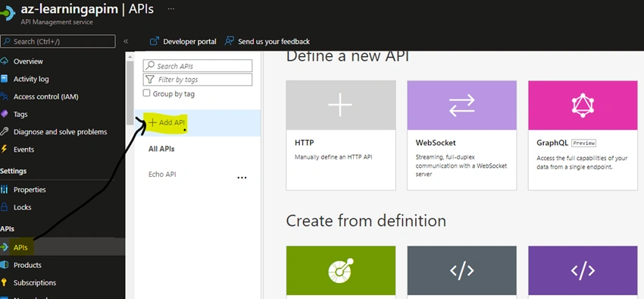The image size is (644, 299).
Task: Choose the WebSocket API tile
Action: (x=462, y=135)
